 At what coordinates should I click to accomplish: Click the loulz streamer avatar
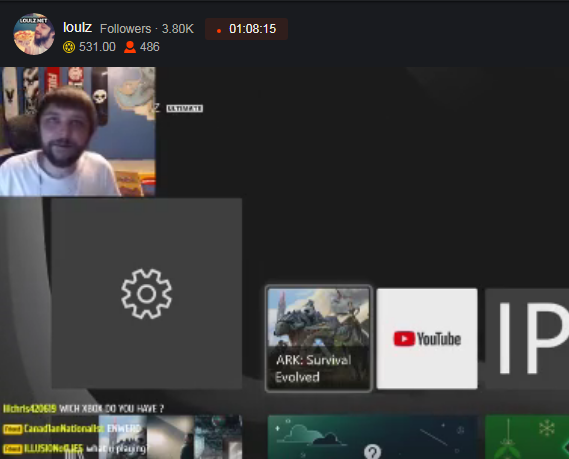[34, 34]
